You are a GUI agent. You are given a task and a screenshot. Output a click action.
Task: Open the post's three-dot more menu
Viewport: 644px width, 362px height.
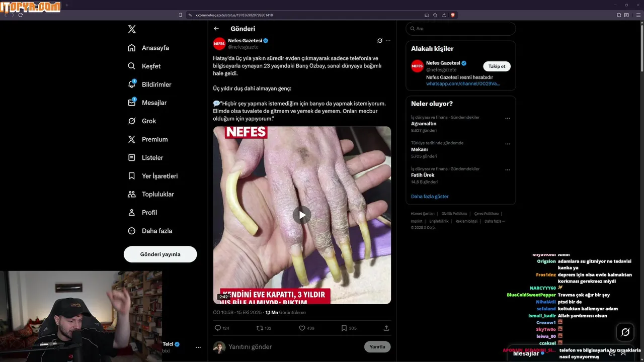pos(388,41)
